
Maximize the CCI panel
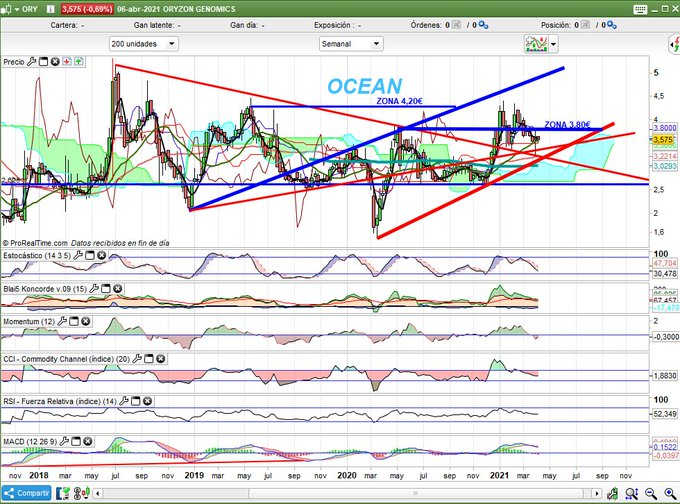click(x=149, y=359)
